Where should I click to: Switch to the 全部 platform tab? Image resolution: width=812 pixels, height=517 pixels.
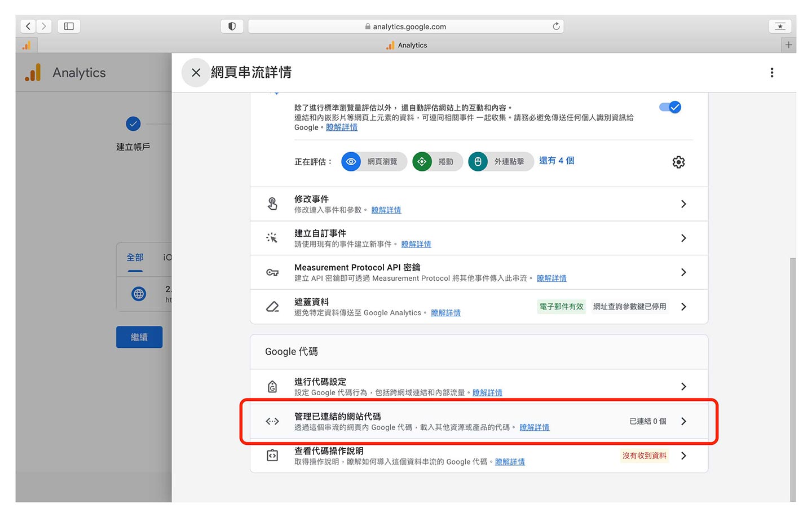point(135,258)
